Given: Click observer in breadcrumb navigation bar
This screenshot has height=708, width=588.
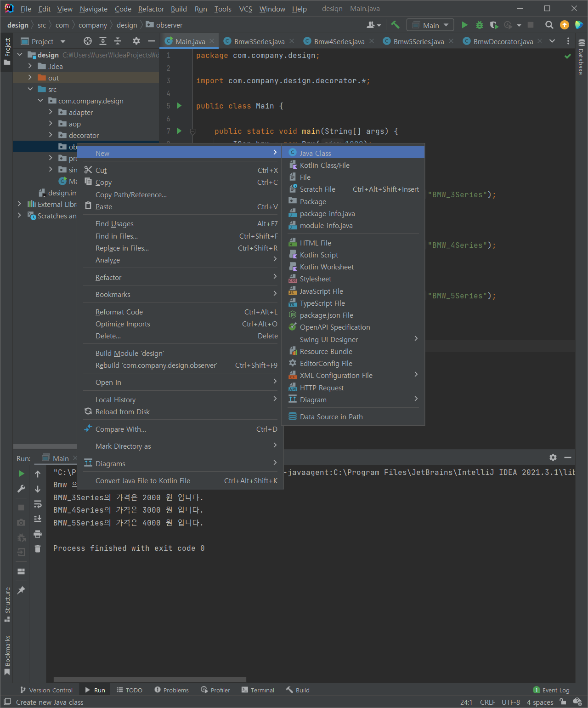Looking at the screenshot, I should coord(164,25).
